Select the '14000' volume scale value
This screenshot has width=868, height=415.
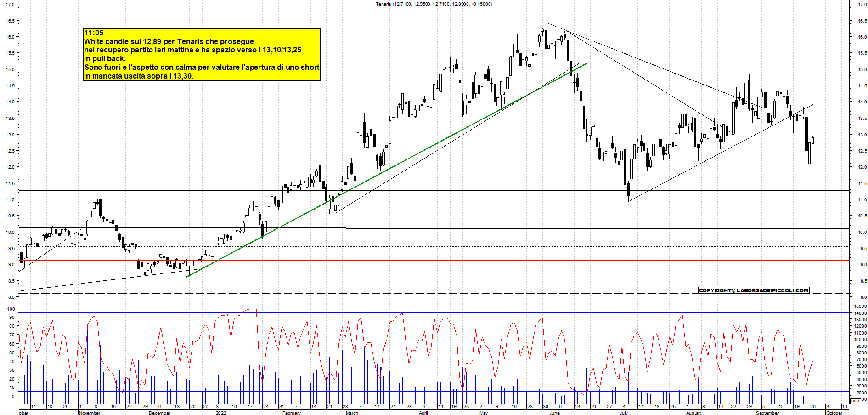[860, 313]
